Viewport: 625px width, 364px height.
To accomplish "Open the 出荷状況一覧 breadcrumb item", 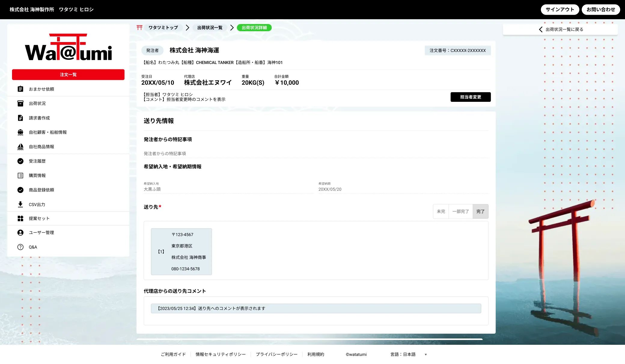I will pyautogui.click(x=209, y=27).
